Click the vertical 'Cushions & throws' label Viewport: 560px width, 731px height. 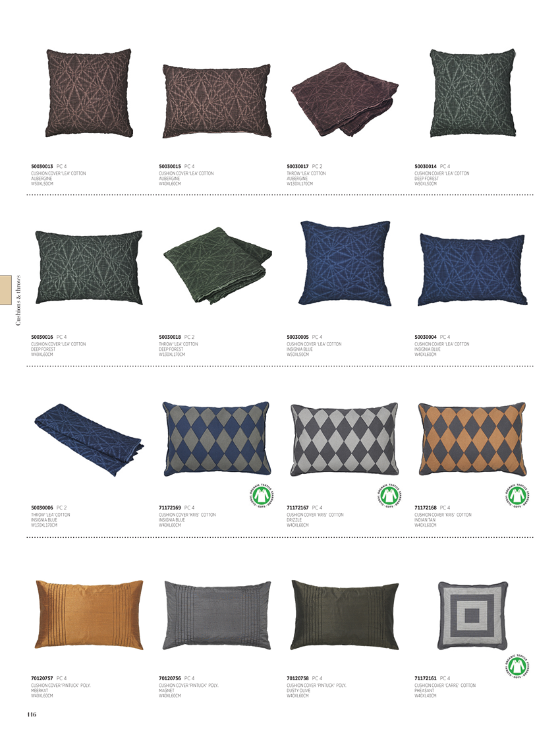pyautogui.click(x=18, y=300)
